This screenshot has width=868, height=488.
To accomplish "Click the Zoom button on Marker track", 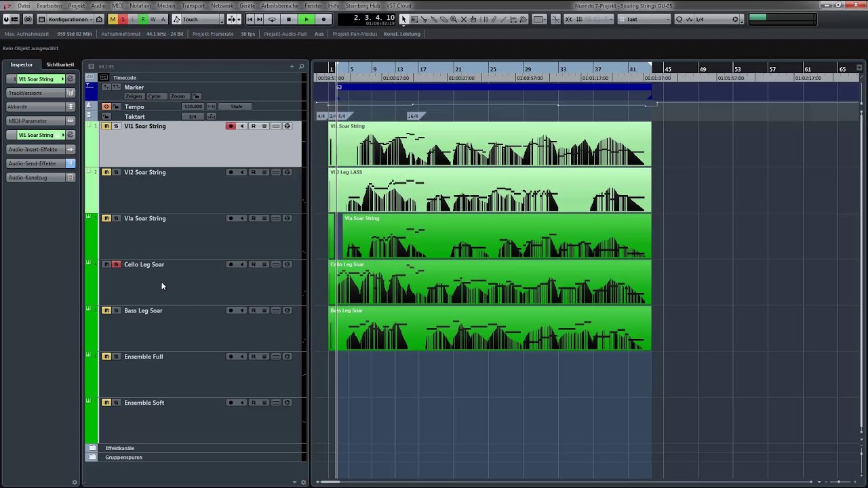I will tap(180, 96).
